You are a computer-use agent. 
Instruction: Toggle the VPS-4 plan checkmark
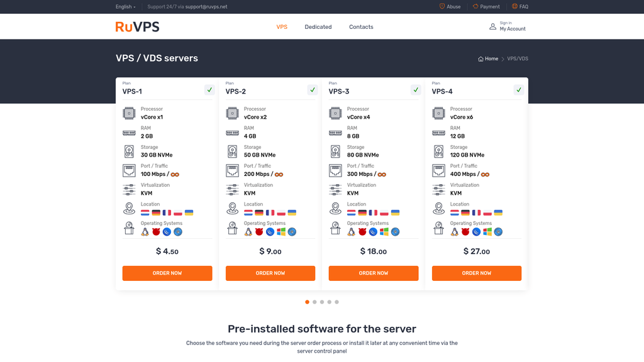[519, 90]
